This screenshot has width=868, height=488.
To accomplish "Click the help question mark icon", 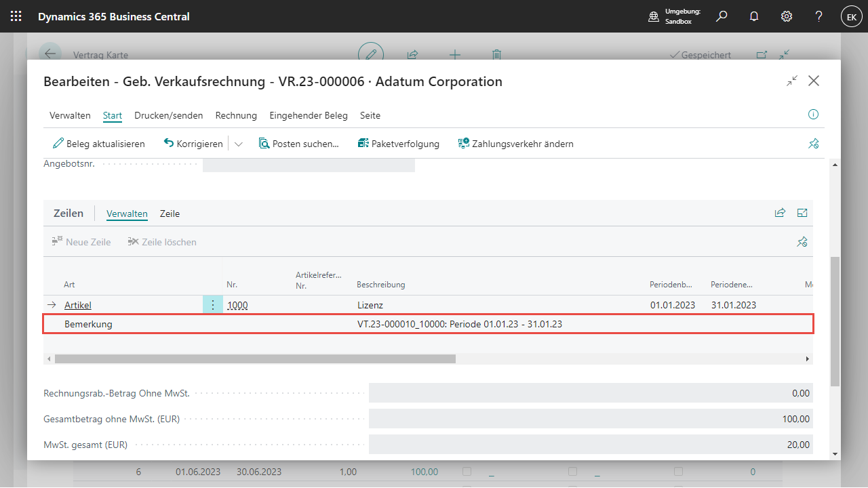I will pos(819,16).
